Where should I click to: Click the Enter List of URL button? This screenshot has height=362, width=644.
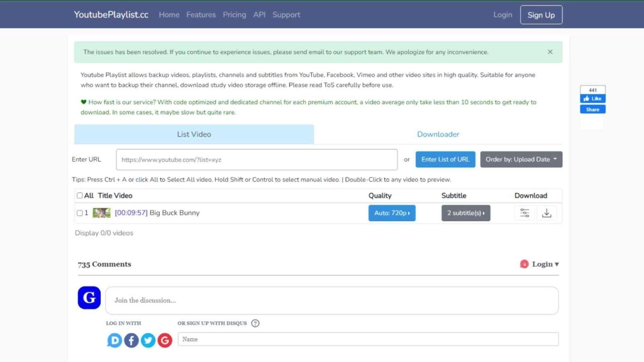[445, 160]
